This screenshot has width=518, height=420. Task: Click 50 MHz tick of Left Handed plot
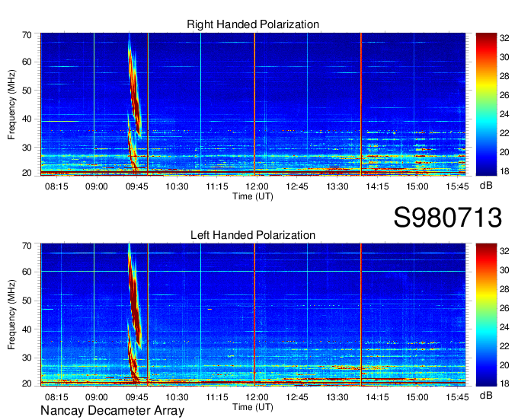[x=27, y=301]
